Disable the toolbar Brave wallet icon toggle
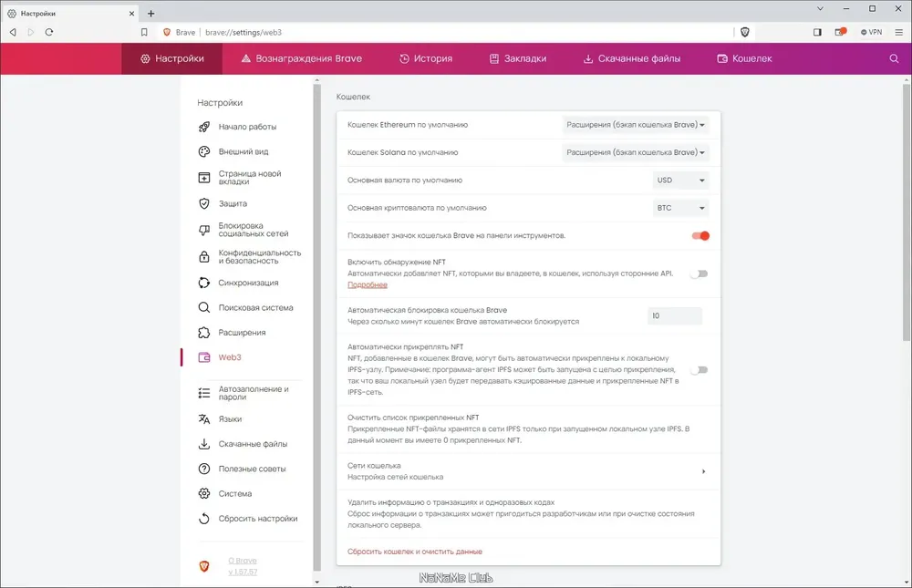This screenshot has width=912, height=588. click(x=700, y=235)
